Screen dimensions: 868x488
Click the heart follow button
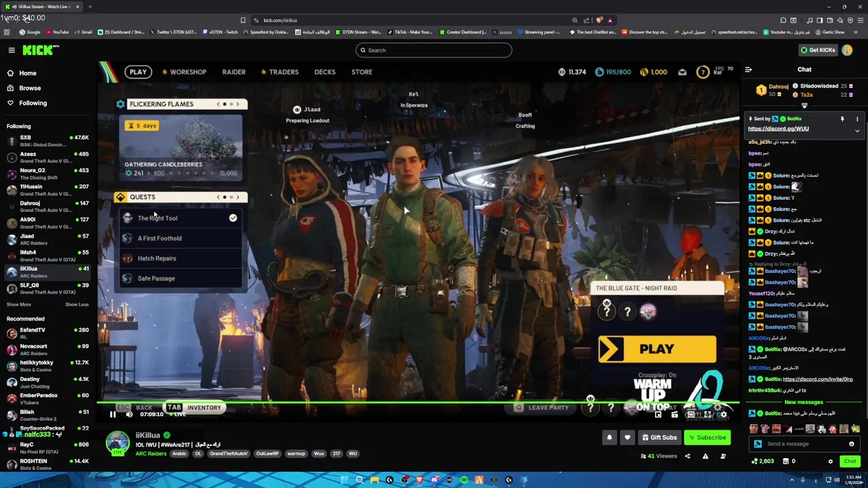[x=627, y=437]
